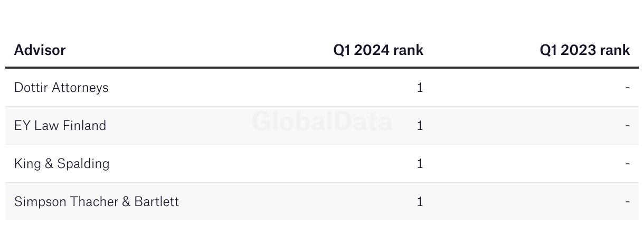Click the faint GlobalData watermark
Screen dimensions: 644x242
pyautogui.click(x=322, y=122)
